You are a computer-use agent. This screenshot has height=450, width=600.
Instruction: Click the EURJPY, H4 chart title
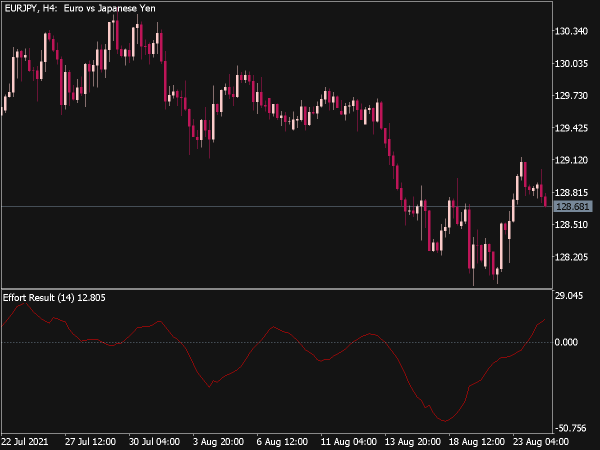80,8
